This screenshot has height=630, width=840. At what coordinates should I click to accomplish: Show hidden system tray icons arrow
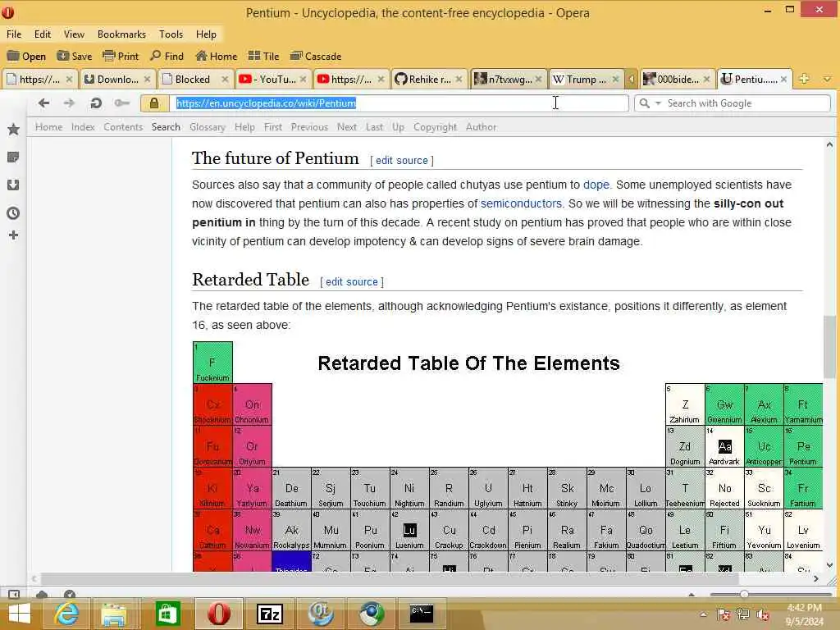tap(703, 615)
